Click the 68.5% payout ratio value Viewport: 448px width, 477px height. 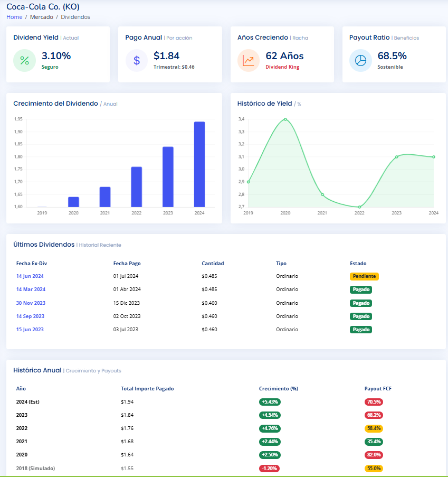click(392, 55)
